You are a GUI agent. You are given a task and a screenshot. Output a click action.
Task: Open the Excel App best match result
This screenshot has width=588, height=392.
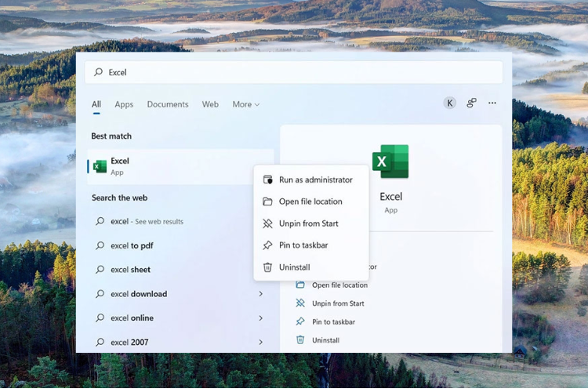pos(180,166)
